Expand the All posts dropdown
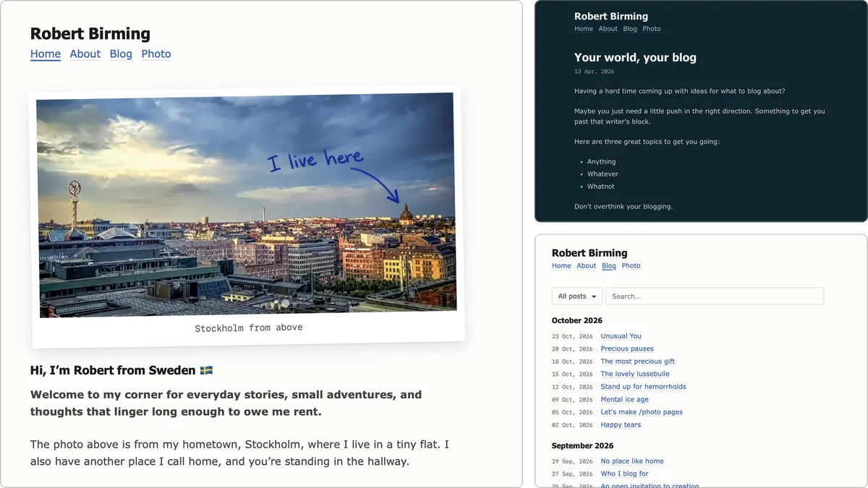The height and width of the screenshot is (488, 868). (576, 296)
